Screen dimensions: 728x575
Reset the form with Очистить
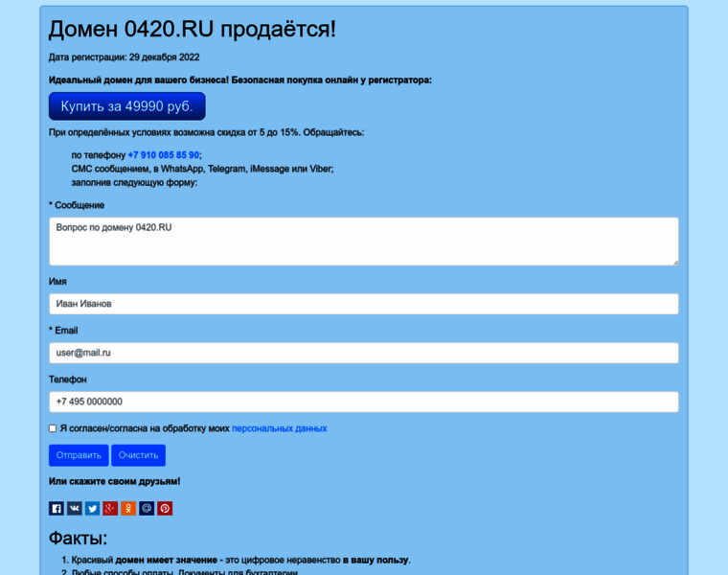[x=138, y=455]
